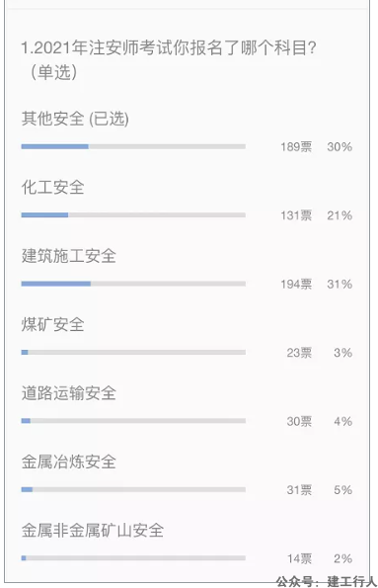378x588 pixels.
Task: Click the 31% percentage label
Action: (340, 284)
